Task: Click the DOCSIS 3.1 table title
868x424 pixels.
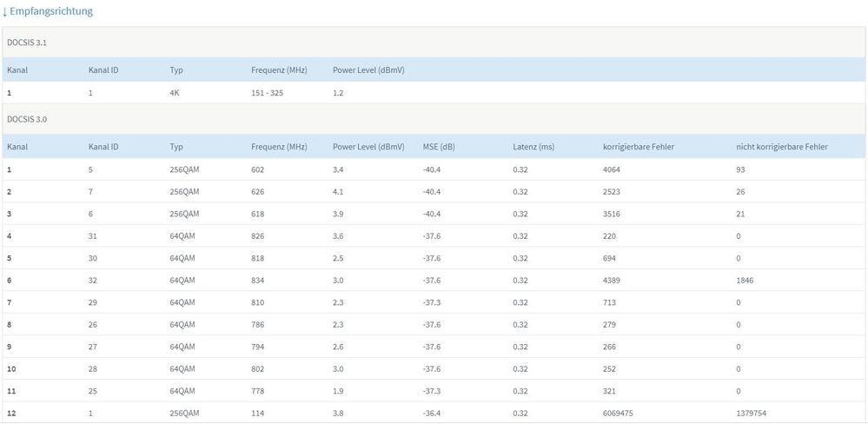Action: 25,42
